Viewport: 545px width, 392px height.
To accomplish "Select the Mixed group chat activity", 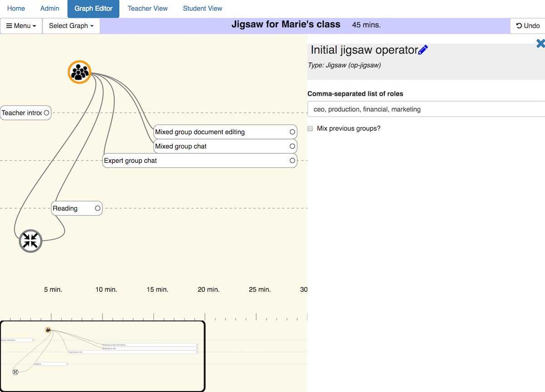I will 225,146.
